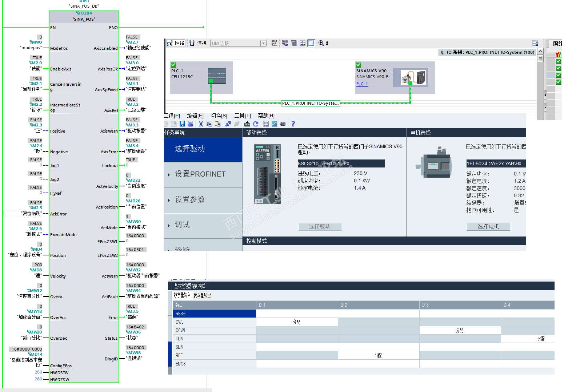Click the parameter list table icon
Screen dimensions: 576x392
tap(266, 124)
